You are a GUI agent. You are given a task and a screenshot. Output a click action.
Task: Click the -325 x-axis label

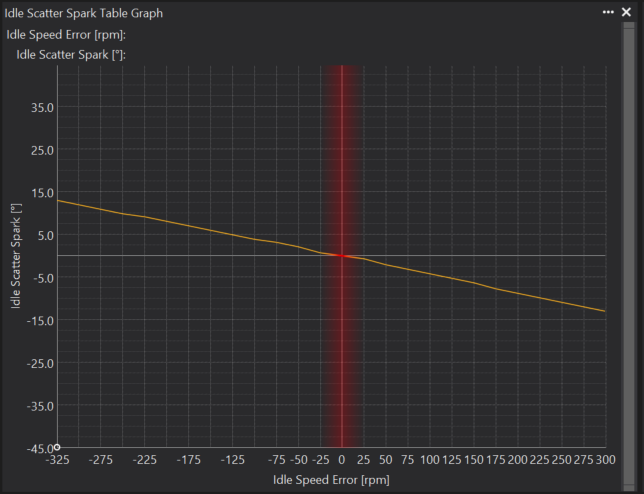(x=57, y=460)
